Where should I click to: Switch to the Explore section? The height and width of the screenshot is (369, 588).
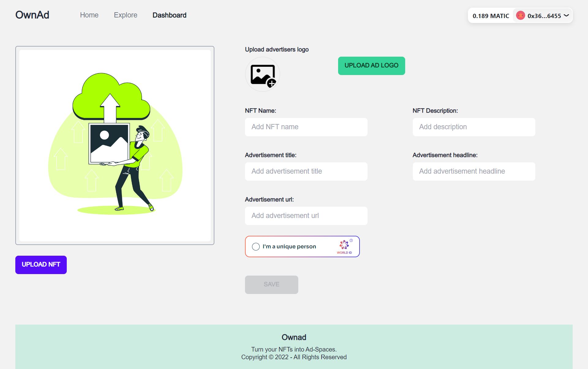coord(126,15)
